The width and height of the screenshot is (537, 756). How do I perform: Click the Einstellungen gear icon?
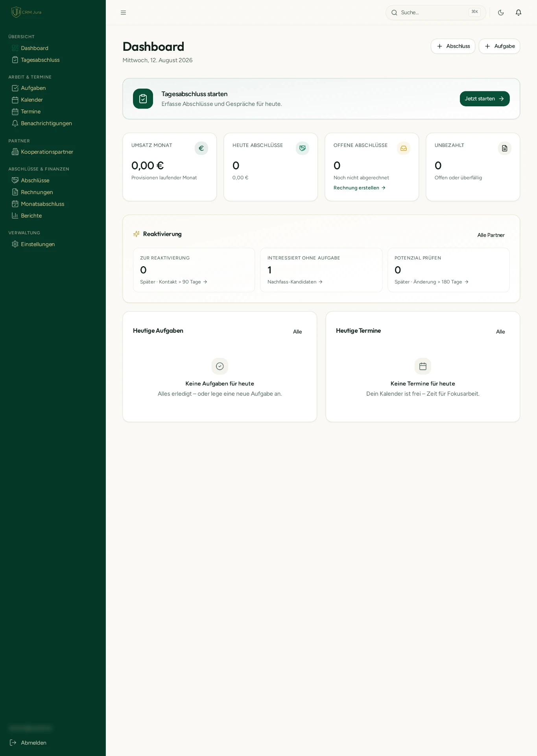point(15,244)
